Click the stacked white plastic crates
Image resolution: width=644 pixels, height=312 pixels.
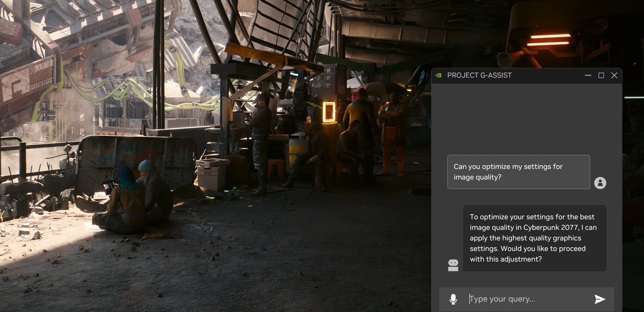(x=211, y=174)
